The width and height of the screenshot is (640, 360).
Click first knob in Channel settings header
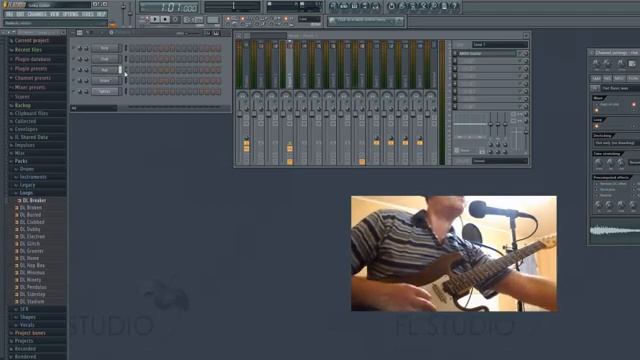point(596,63)
